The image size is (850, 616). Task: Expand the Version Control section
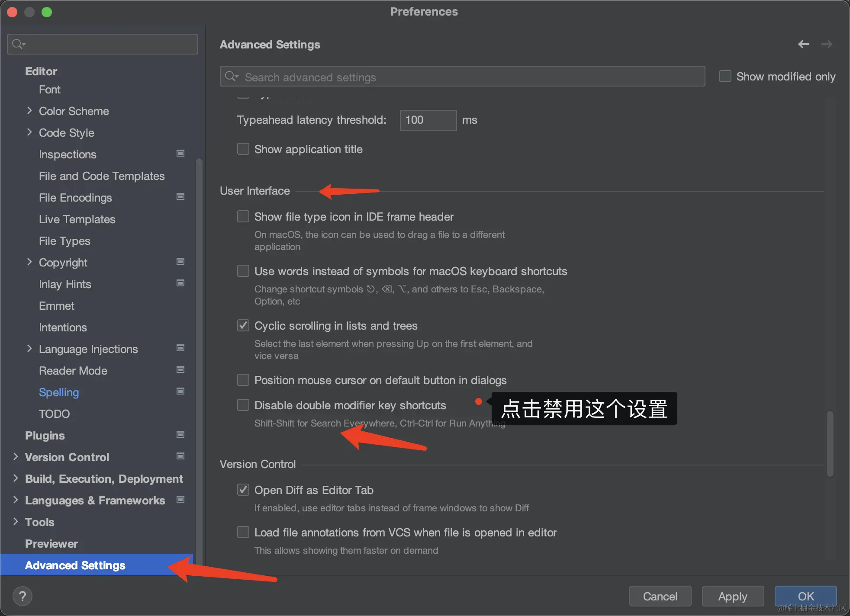click(x=16, y=457)
